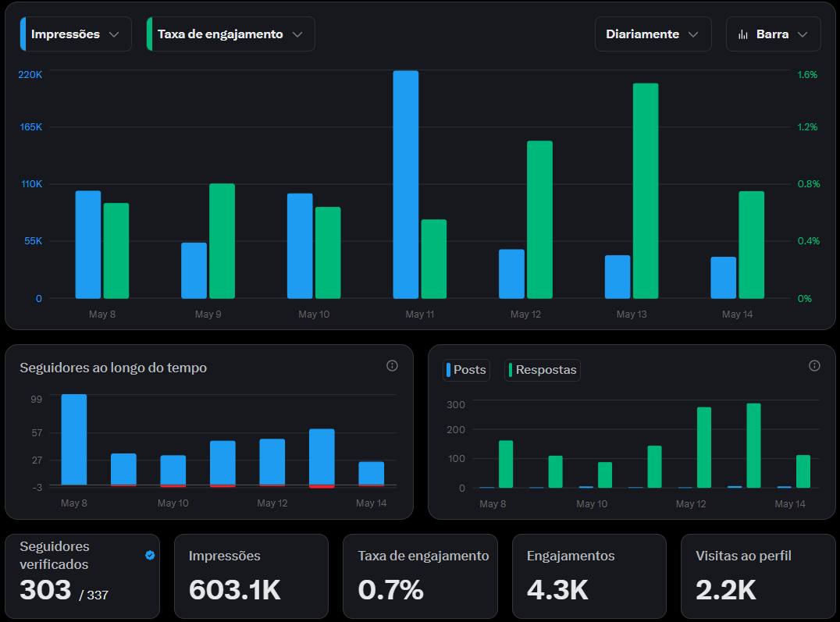Click the verified badge beside Seguidores verificados
The height and width of the screenshot is (622, 840).
(150, 555)
